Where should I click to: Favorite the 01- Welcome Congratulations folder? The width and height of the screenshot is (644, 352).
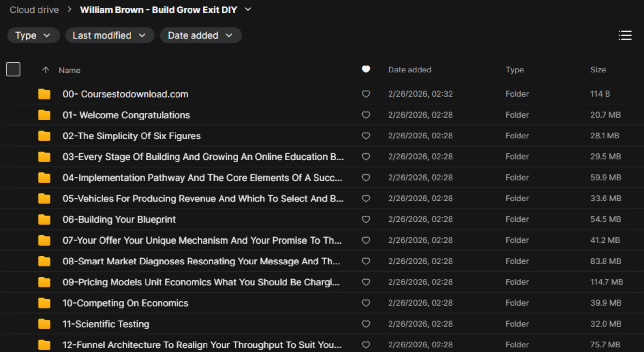pos(366,115)
